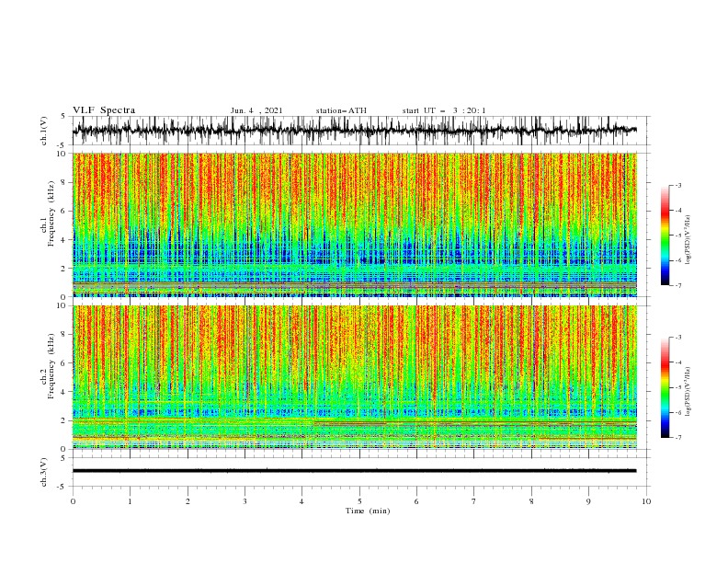Click the ch.2 "Frequency (kHz)" axis label
Screen dimensions: 728x563
point(51,366)
